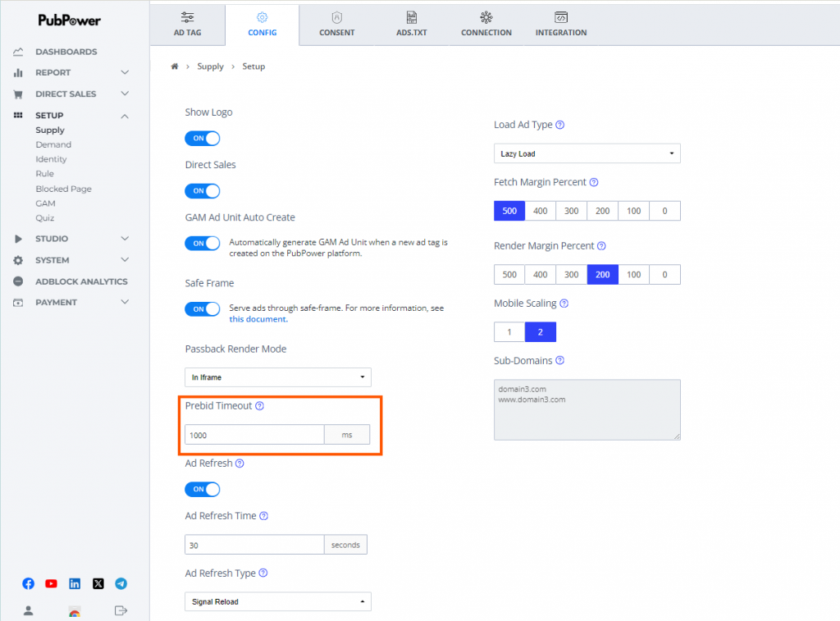Expand the Report menu in the sidebar
The image size is (840, 621).
71,73
